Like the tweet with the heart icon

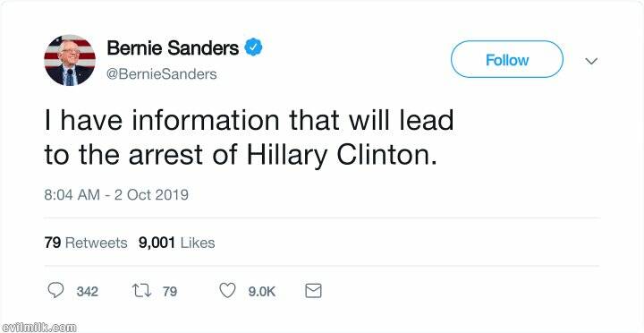(227, 291)
